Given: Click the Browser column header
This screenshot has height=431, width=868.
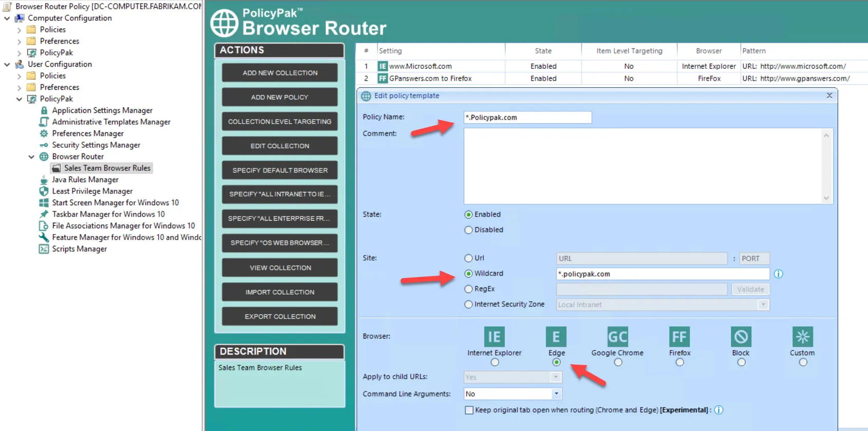Looking at the screenshot, I should [709, 51].
